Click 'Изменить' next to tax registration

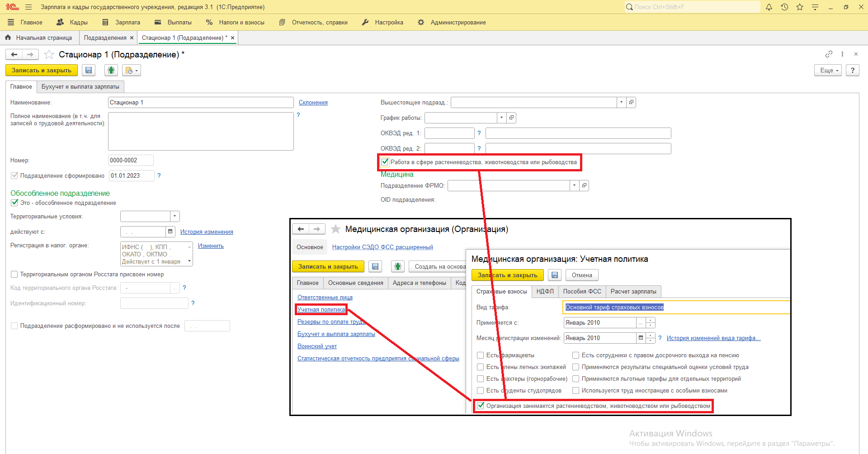(x=211, y=246)
